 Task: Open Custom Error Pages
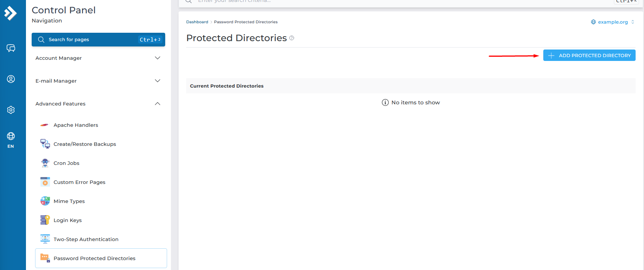[79, 182]
